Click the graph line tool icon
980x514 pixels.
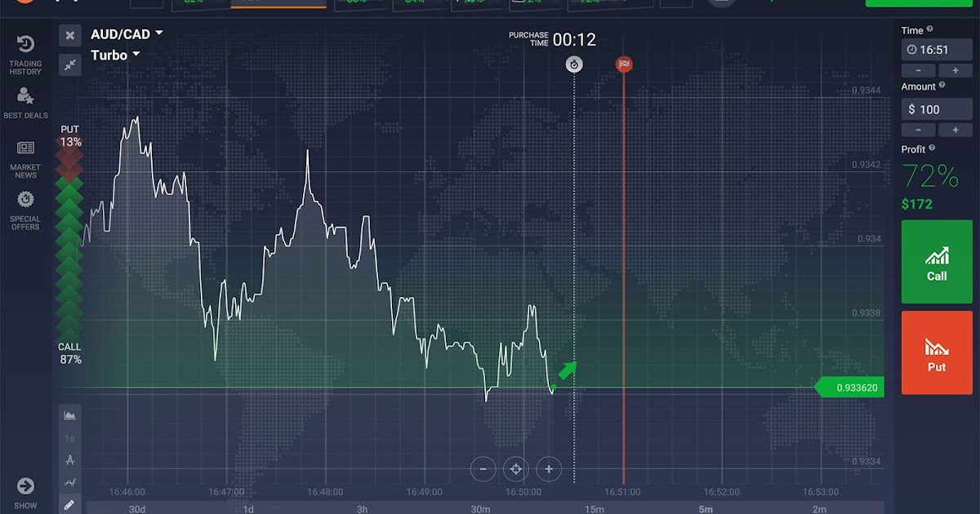(x=70, y=482)
